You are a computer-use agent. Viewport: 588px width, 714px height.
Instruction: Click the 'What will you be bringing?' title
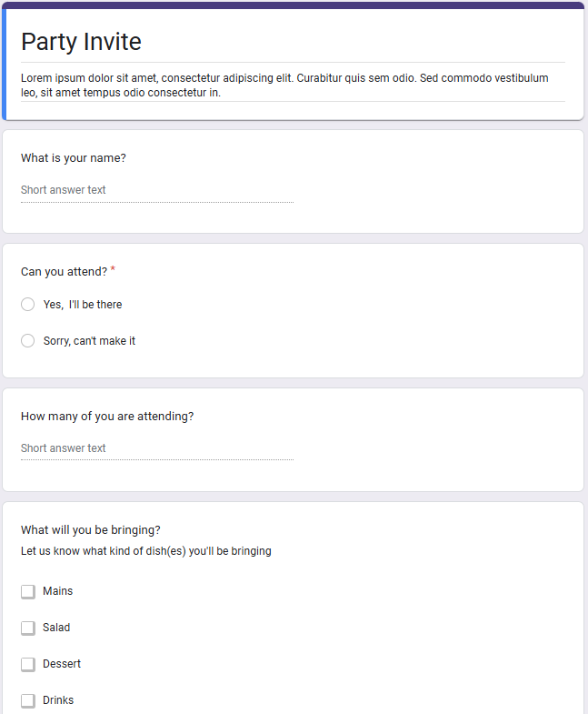tap(91, 530)
